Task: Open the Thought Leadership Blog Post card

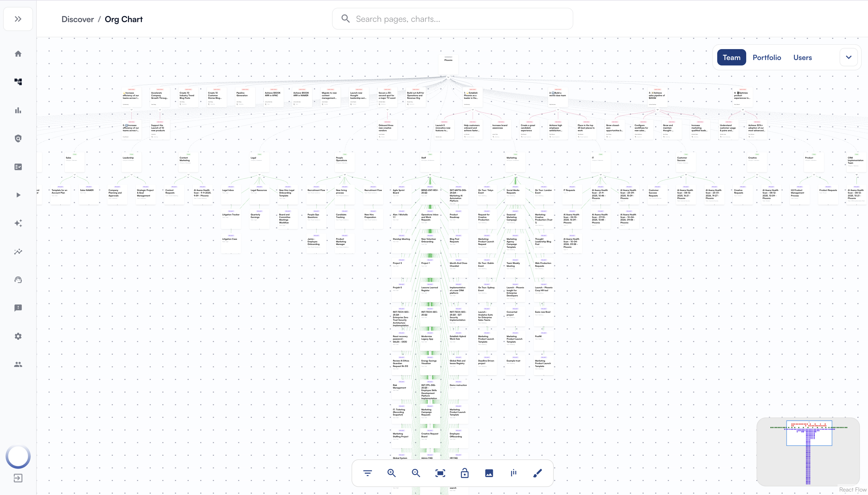Action: click(x=544, y=244)
